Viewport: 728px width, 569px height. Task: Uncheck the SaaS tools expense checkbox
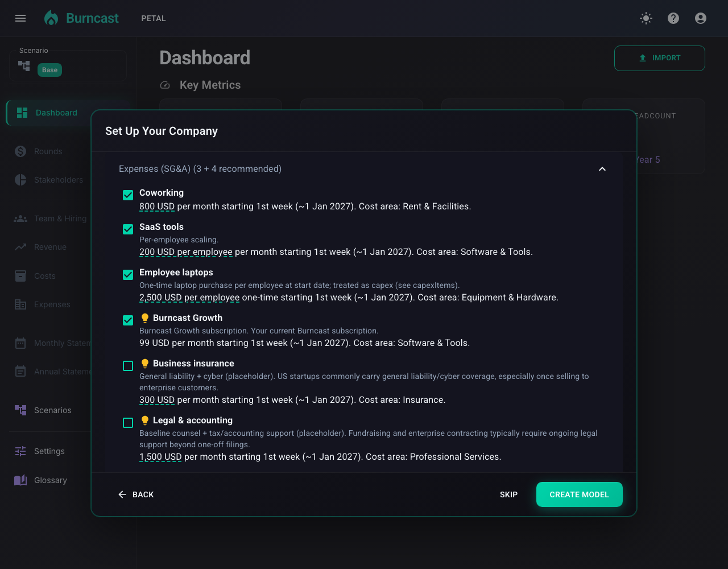click(x=128, y=229)
